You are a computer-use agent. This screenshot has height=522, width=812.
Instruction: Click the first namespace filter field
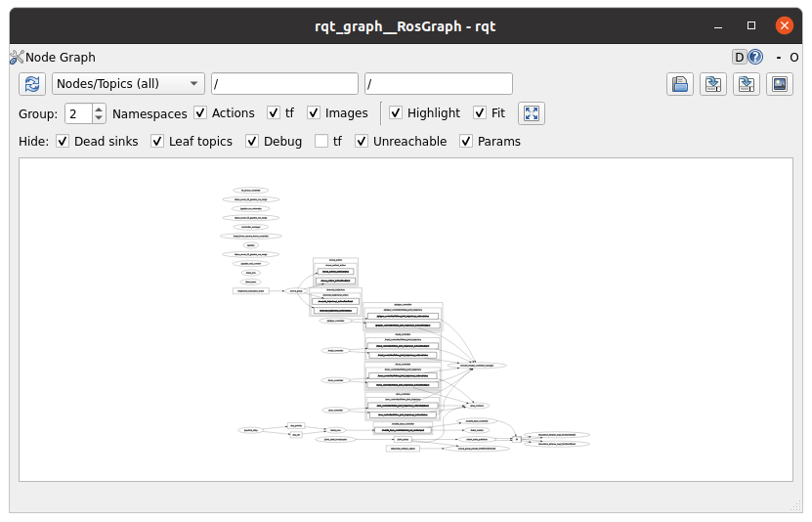tap(284, 84)
